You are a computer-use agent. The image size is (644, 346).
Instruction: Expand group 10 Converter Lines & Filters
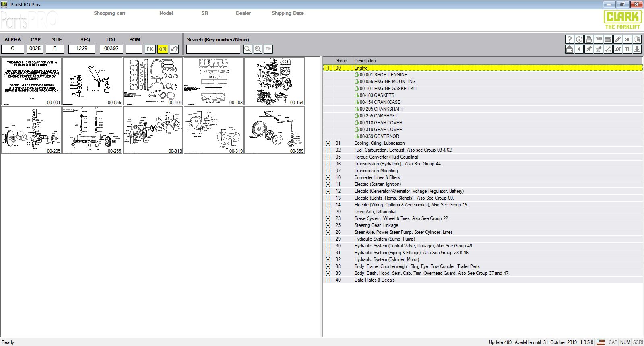(x=328, y=177)
